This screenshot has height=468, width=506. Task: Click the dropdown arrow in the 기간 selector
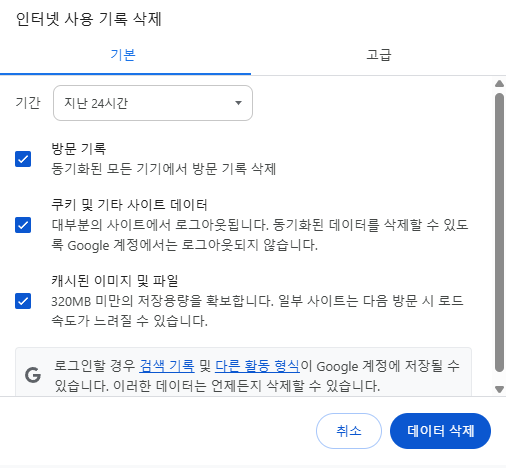[x=238, y=103]
